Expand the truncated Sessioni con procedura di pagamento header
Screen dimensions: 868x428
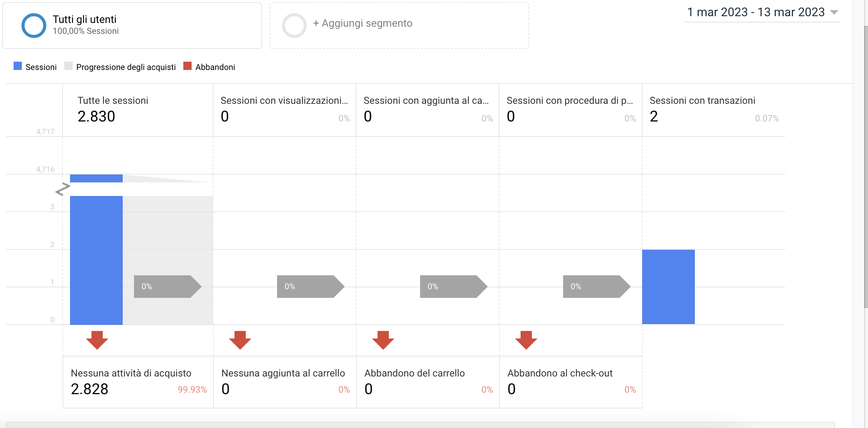570,100
